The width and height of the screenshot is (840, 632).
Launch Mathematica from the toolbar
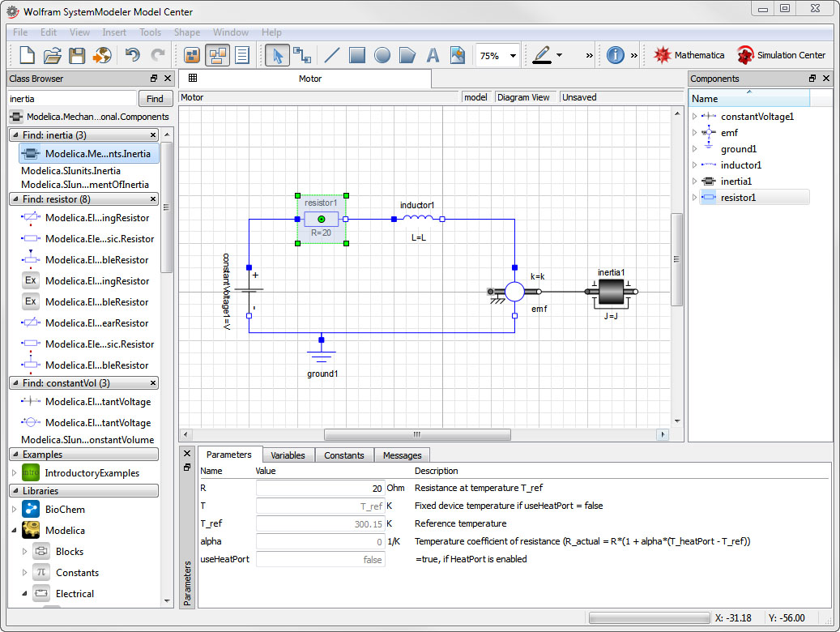688,55
